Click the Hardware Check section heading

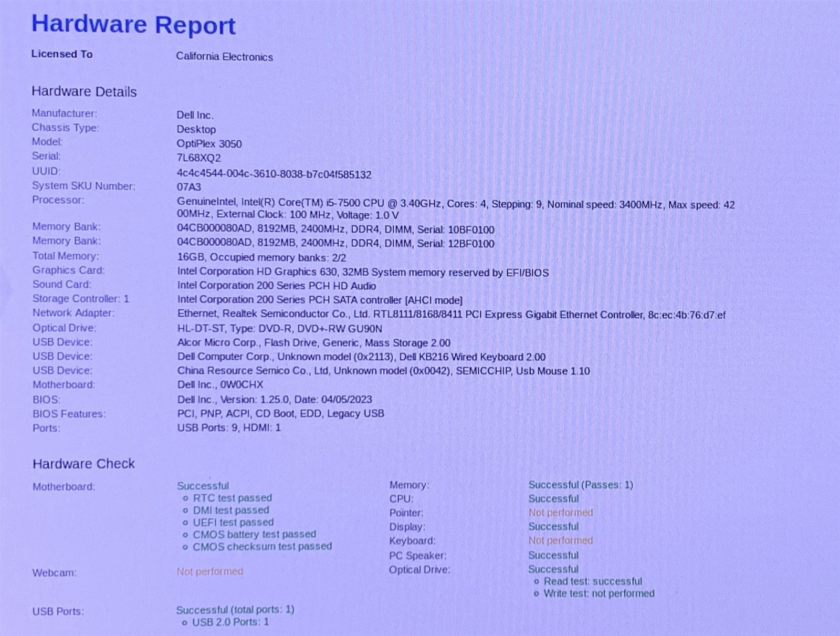[x=83, y=464]
